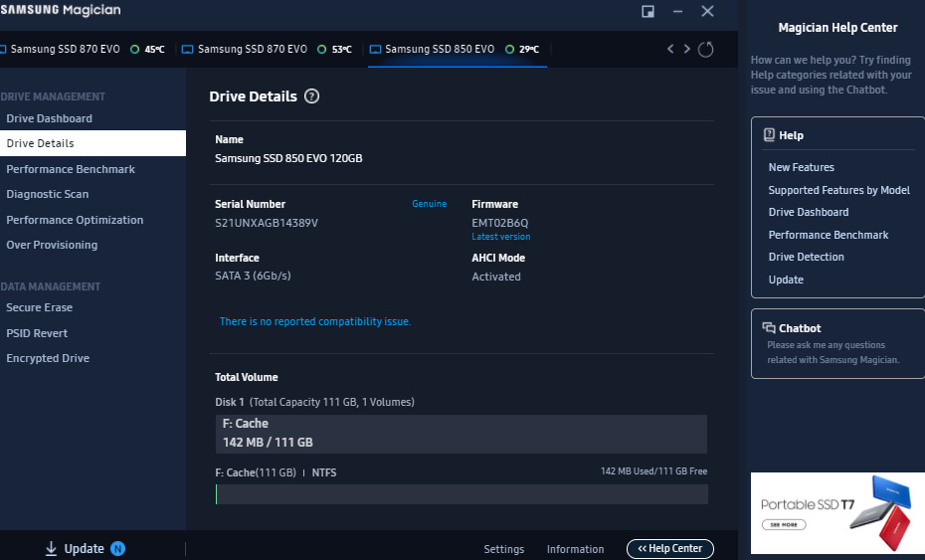This screenshot has height=560, width=925.
Task: Collapse panel with Help Center button
Action: coord(670,549)
